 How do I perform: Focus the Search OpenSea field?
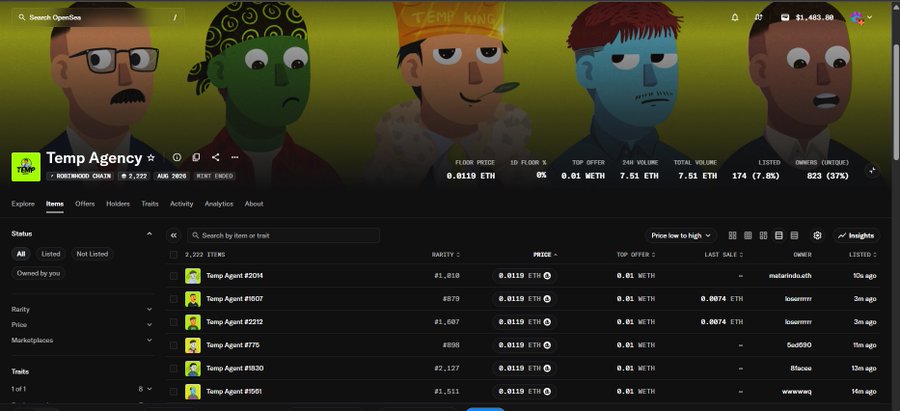pyautogui.click(x=98, y=18)
